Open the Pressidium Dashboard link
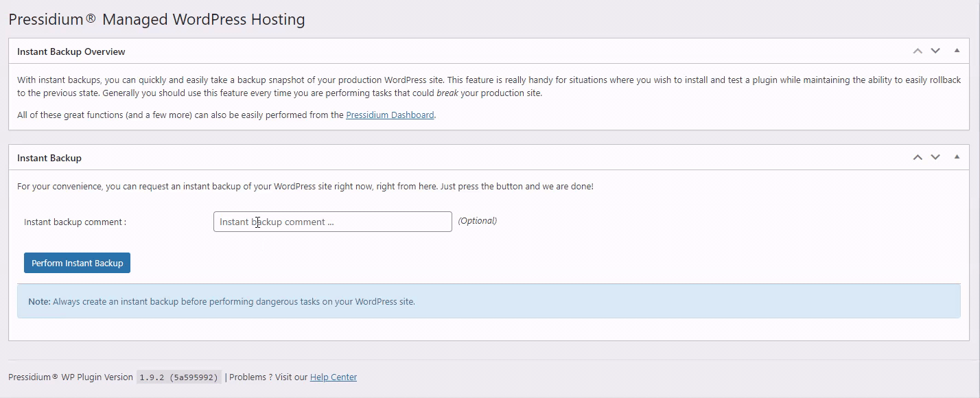This screenshot has width=980, height=398. pos(390,115)
